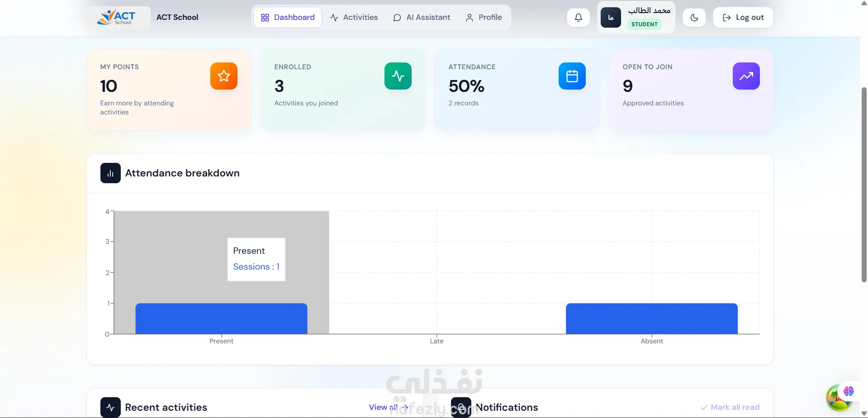The width and height of the screenshot is (868, 418).
Task: Open the AI Assistant tab
Action: 422,18
